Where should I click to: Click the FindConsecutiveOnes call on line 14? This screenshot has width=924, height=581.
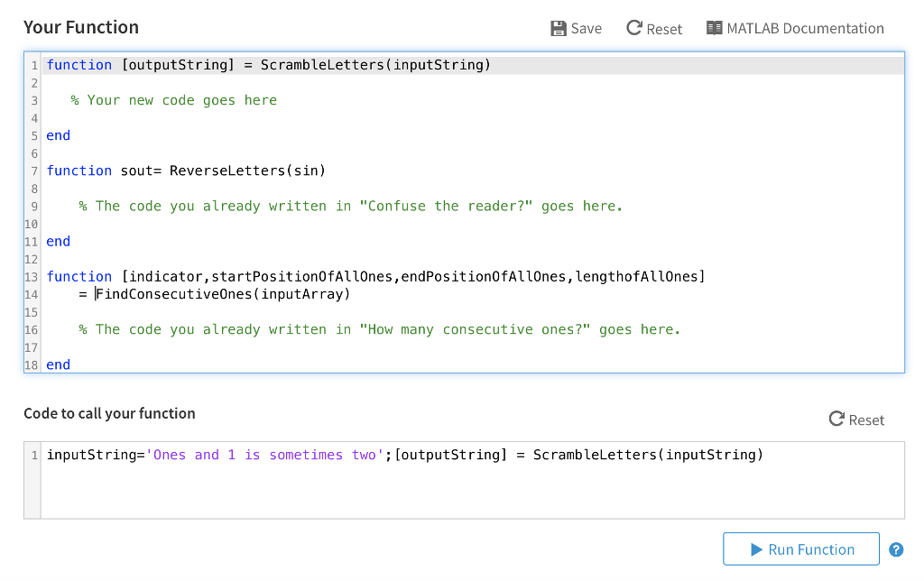click(226, 293)
